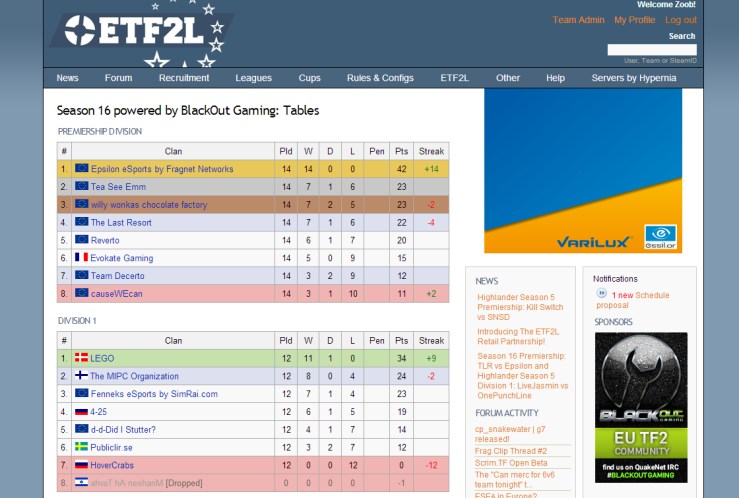Read news: Highlander Season 5 Premiership Kill Switch
The height and width of the screenshot is (498, 739).
(x=520, y=307)
